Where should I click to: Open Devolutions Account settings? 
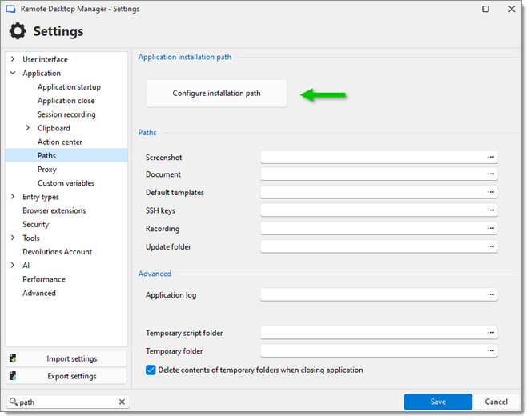57,252
